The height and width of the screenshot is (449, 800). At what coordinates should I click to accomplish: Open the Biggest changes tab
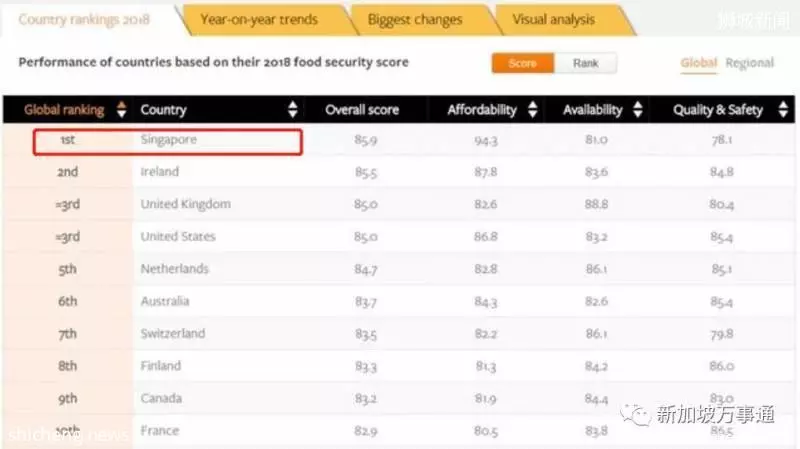415,20
